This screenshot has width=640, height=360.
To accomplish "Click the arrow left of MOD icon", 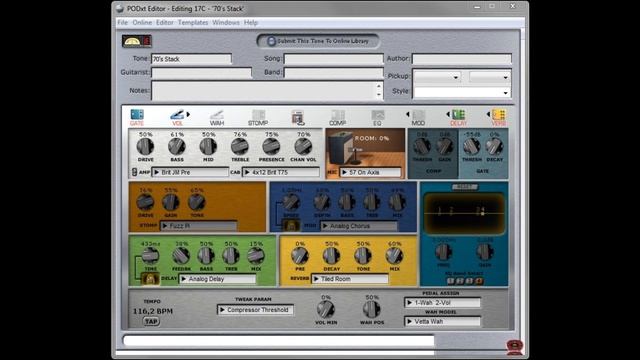I will click(x=407, y=114).
